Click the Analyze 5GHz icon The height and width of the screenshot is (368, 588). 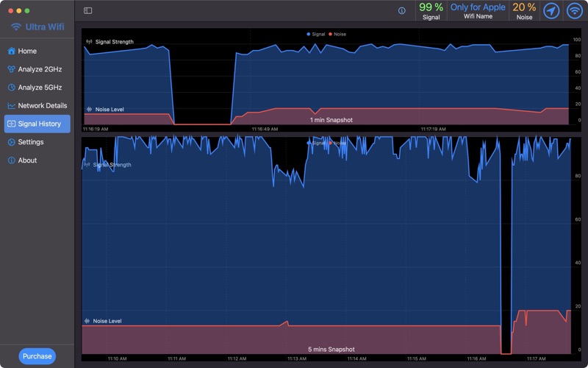coord(12,88)
